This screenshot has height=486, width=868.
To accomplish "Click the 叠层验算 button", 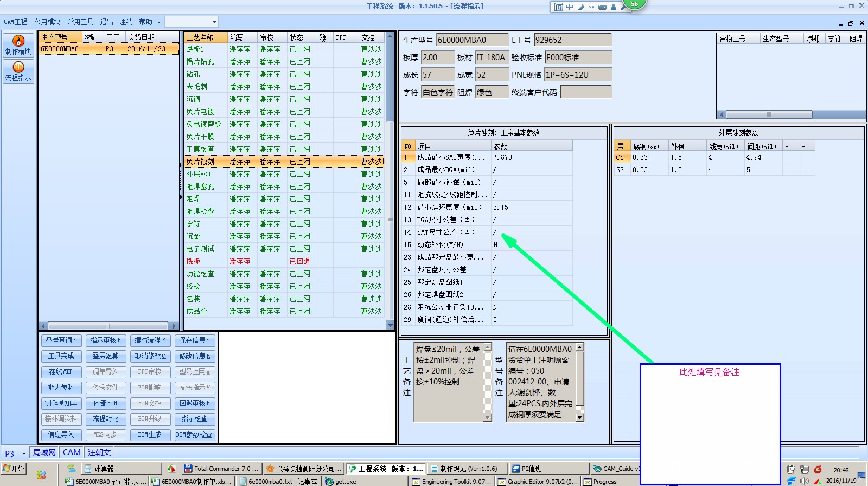I will pyautogui.click(x=105, y=356).
